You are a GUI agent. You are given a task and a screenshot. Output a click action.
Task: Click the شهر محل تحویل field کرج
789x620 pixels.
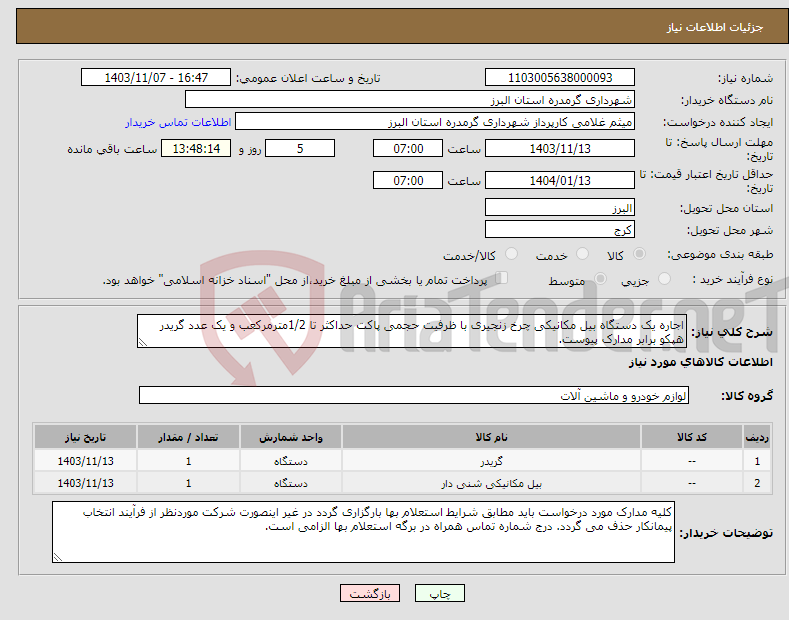coord(560,229)
